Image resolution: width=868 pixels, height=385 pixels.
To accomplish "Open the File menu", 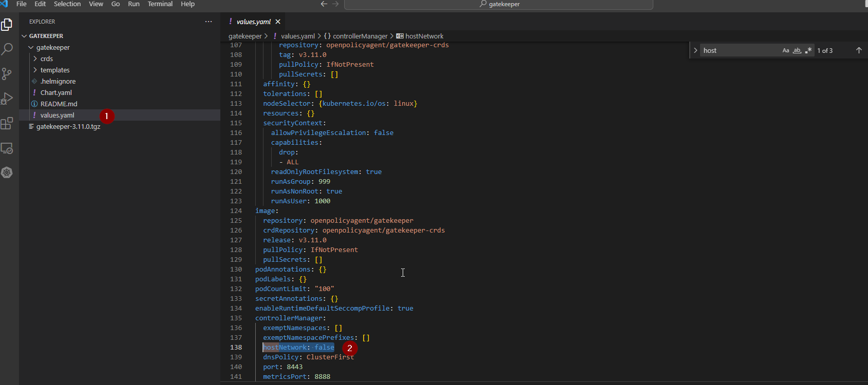I will [x=22, y=4].
